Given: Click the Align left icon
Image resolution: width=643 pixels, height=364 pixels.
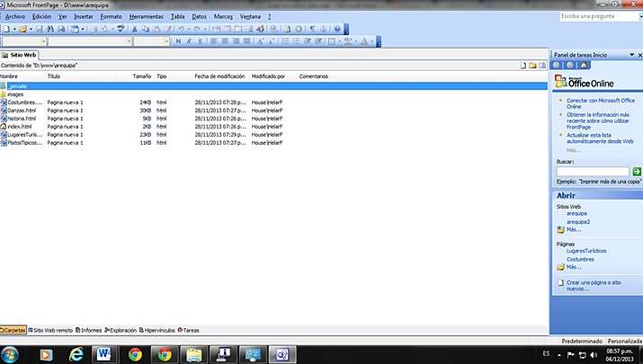Looking at the screenshot, I should tap(214, 41).
